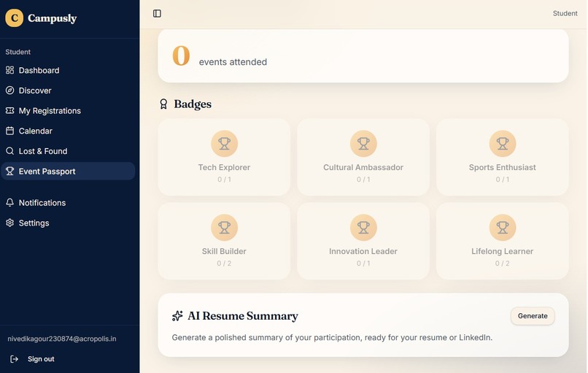Click the Cultural Ambassador trophy icon
The image size is (588, 373).
[x=363, y=143]
